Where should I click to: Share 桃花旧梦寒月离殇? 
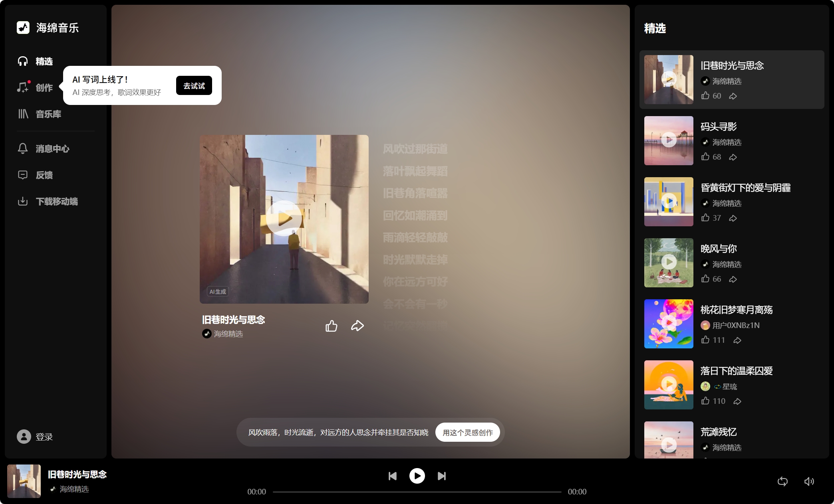point(737,340)
